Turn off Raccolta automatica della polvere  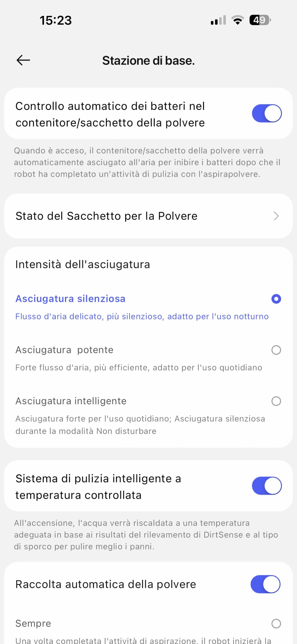coord(265,584)
